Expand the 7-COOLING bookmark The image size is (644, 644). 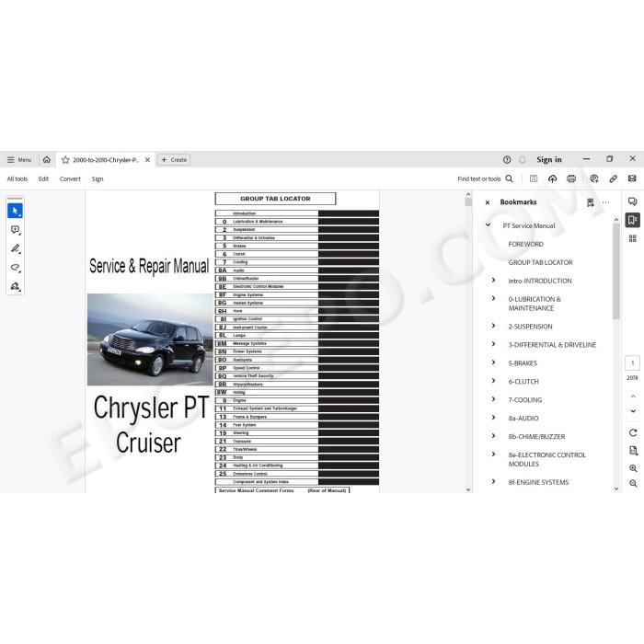coord(494,399)
